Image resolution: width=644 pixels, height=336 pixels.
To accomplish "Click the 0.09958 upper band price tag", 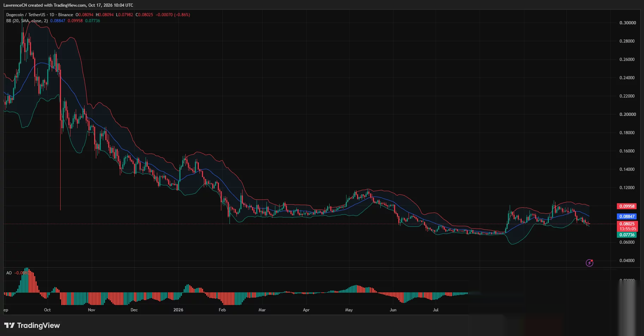I will [627, 206].
